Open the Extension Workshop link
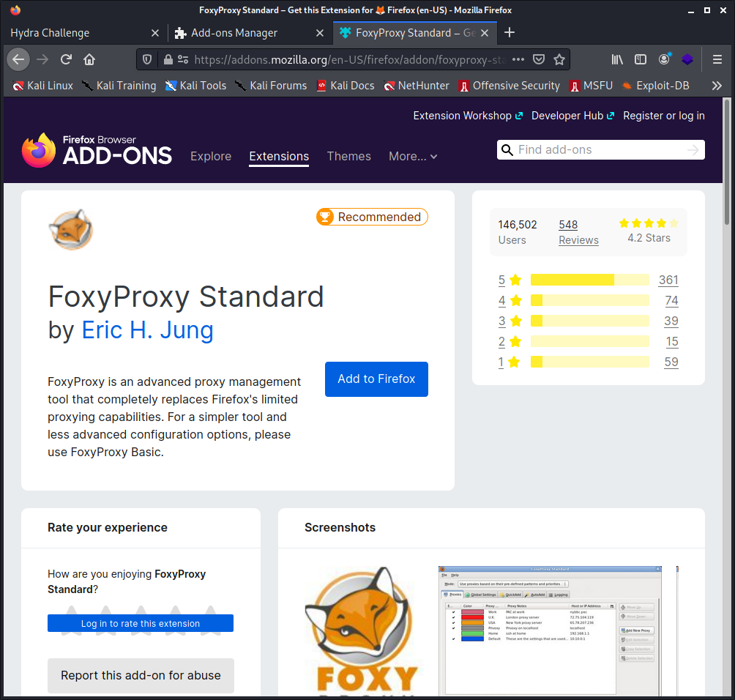Image resolution: width=735 pixels, height=700 pixels. [x=468, y=116]
